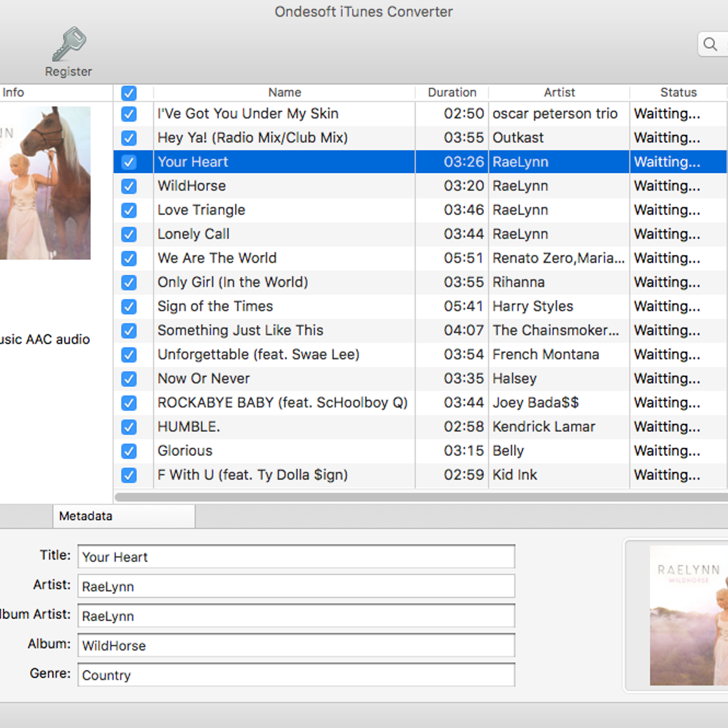This screenshot has width=728, height=728.
Task: Toggle checkbox for Only Girl (In the World)
Action: [129, 283]
